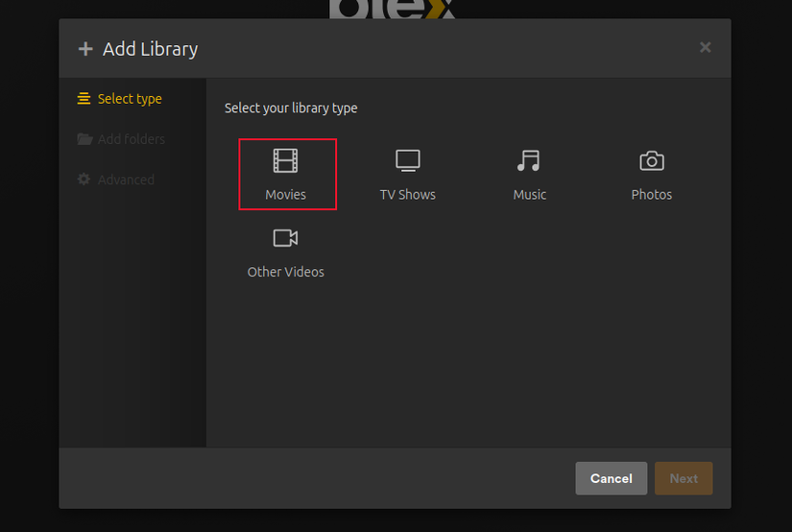Go to the Add folders step
The image size is (792, 532).
[x=121, y=139]
